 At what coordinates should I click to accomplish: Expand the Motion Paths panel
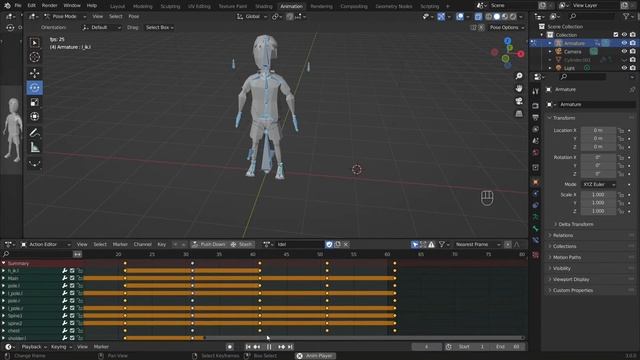[567, 258]
